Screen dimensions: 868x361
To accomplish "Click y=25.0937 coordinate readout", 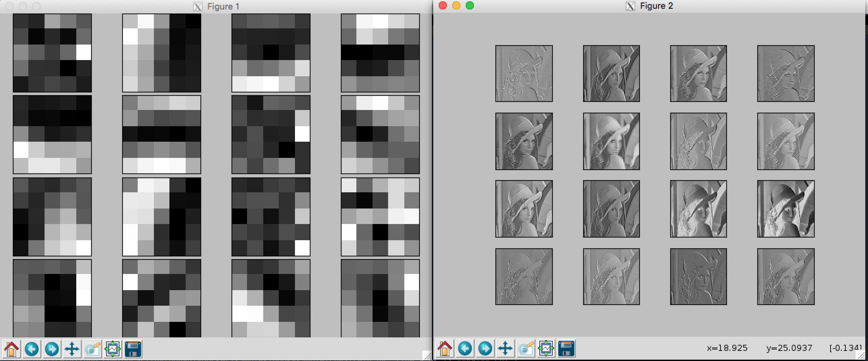I will [789, 348].
